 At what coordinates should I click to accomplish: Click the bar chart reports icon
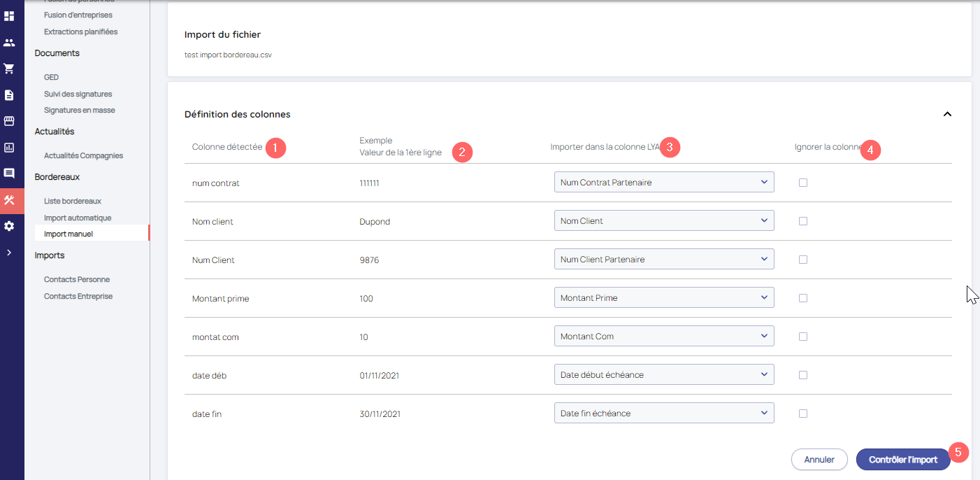click(9, 148)
